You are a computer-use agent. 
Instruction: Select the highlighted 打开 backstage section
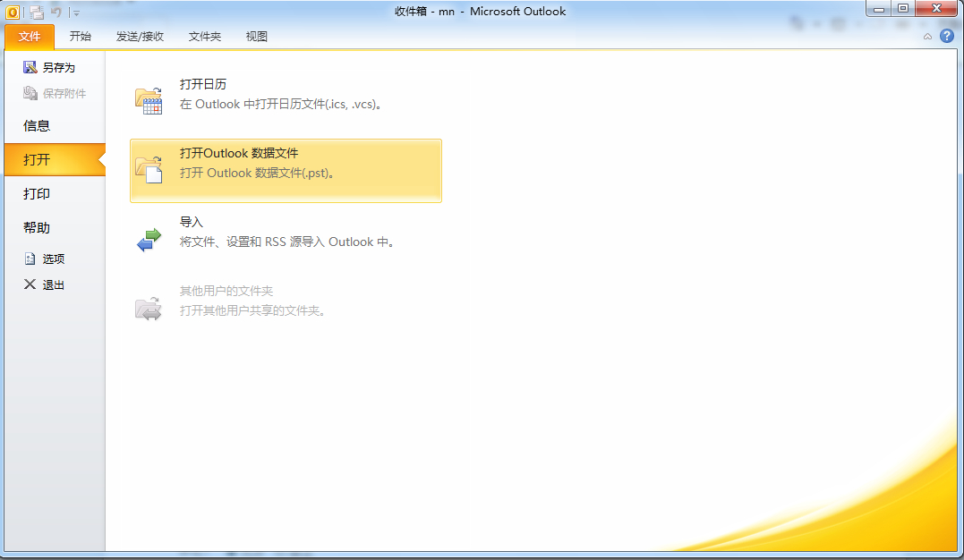(55, 160)
